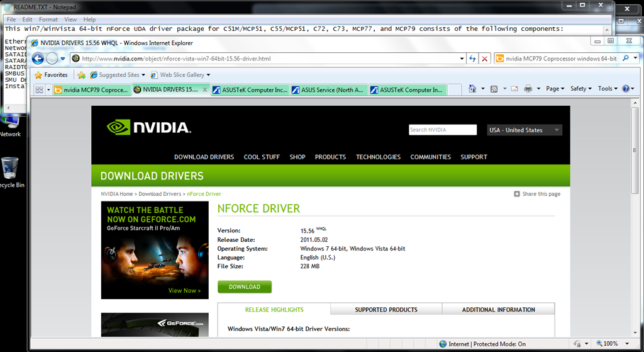Open the Tools menu in command bar
The image size is (644, 352).
(608, 89)
